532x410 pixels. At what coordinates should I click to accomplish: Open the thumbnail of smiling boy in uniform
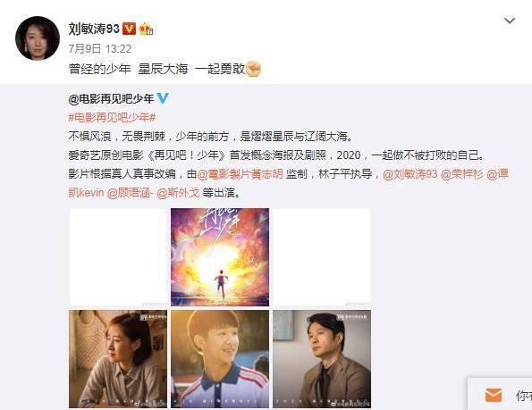point(220,359)
